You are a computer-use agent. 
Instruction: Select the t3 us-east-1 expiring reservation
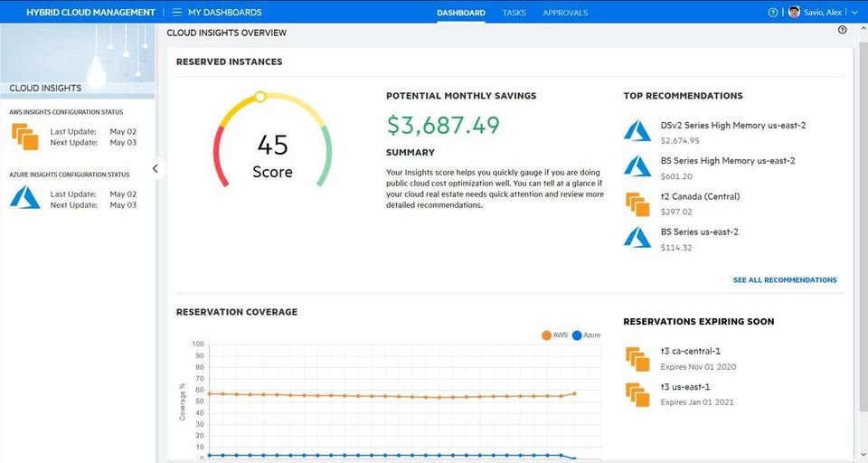(685, 387)
